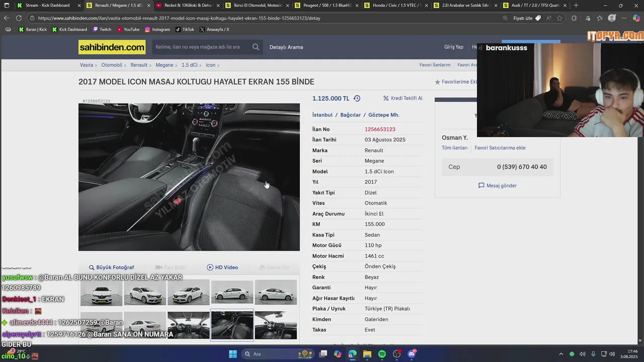
Task: Expand the Megane breadcrumb
Action: [165, 65]
